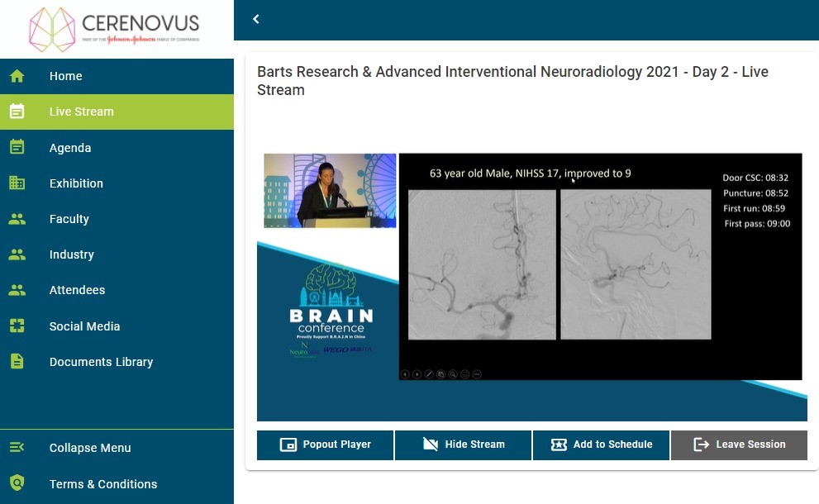Open the Social Media section
819x504 pixels.
(117, 326)
